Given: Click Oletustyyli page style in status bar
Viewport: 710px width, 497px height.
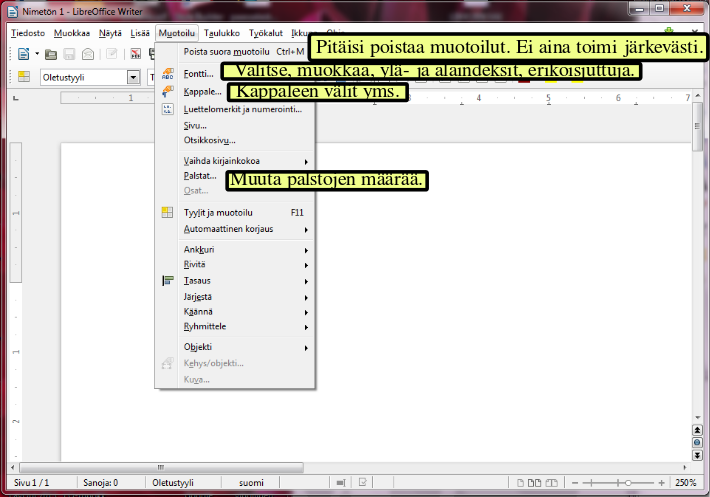Looking at the screenshot, I should 173,483.
